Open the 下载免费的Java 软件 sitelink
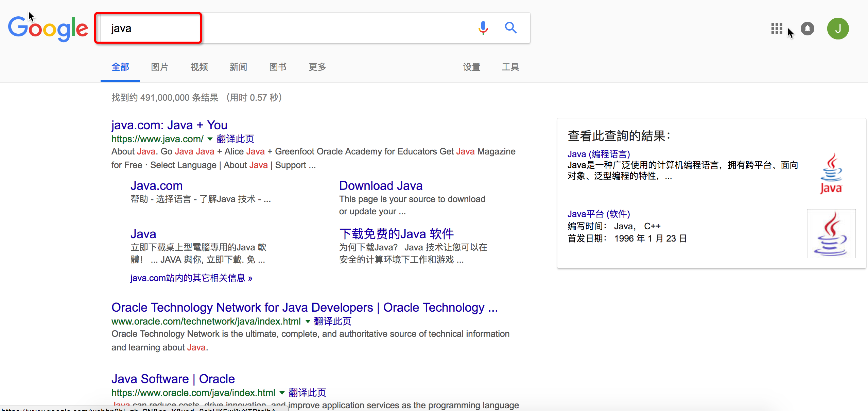868x411 pixels. [x=396, y=234]
